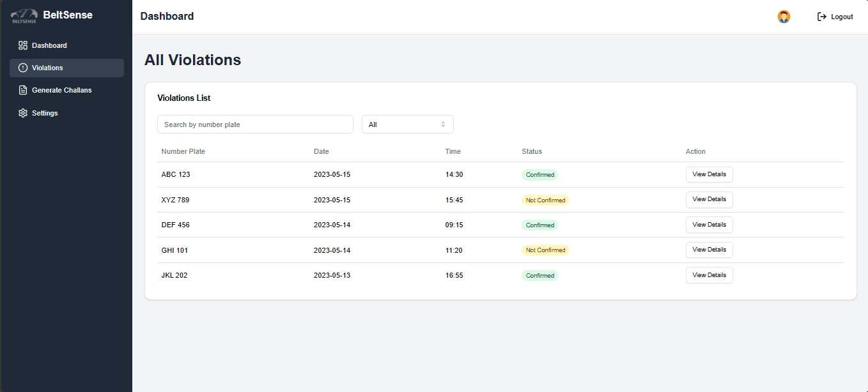View Details for plate ABC 123
Image resolution: width=868 pixels, height=392 pixels.
[709, 174]
